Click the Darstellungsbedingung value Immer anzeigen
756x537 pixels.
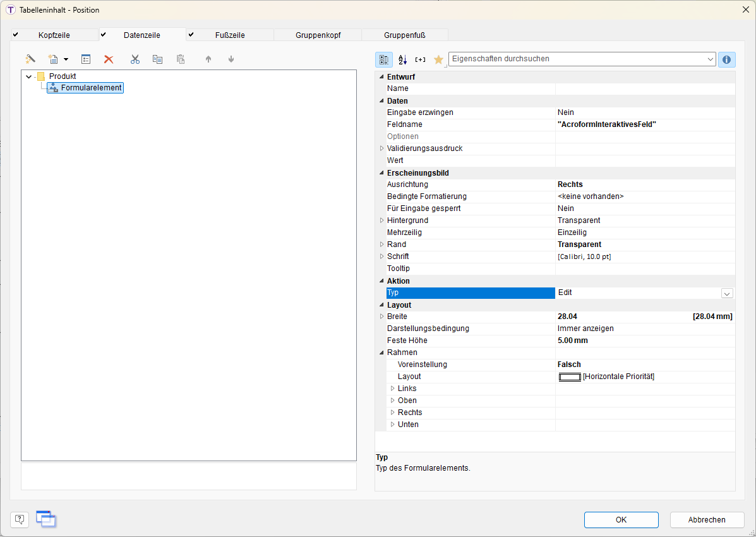[585, 329]
